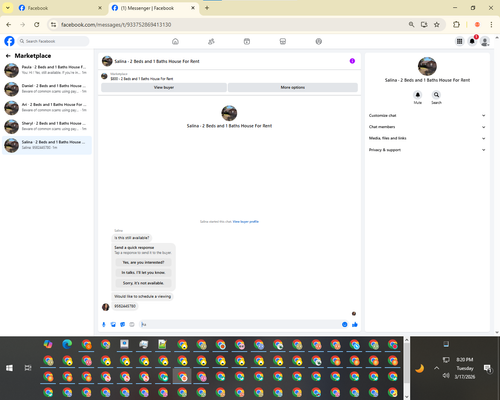The image size is (500, 400).
Task: Open the browser extensions puzzle icon
Action: pyautogui.click(x=456, y=24)
